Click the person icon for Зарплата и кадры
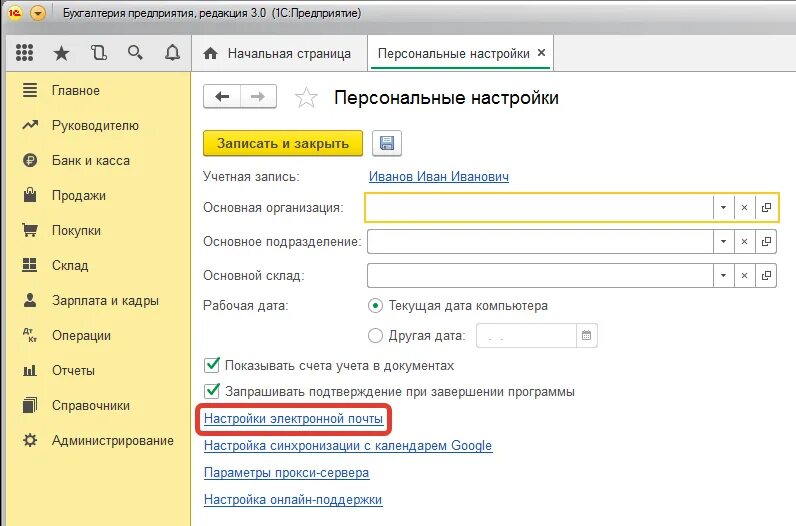 pyautogui.click(x=30, y=300)
